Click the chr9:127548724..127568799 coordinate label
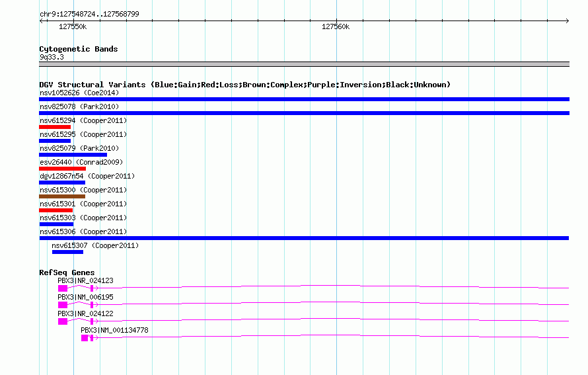588x375 pixels. [89, 15]
